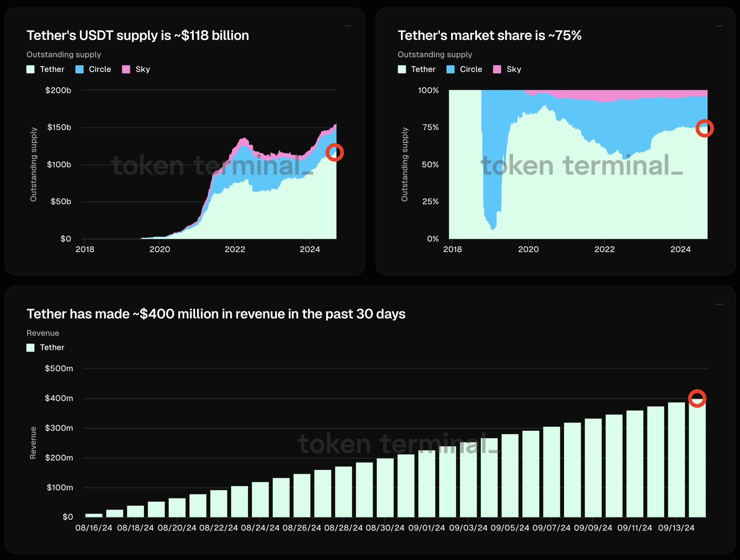Select the 09/13/24 revenue bar
The width and height of the screenshot is (740, 560).
(676, 460)
